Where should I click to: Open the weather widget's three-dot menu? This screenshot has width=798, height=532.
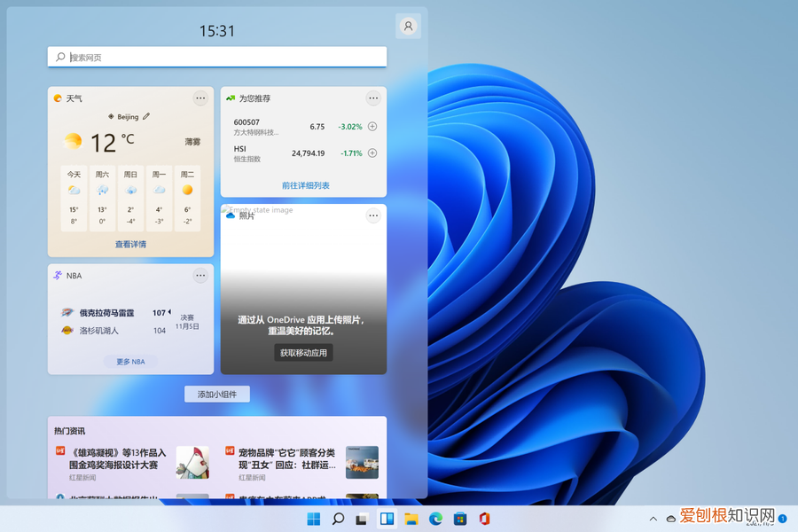coord(200,98)
